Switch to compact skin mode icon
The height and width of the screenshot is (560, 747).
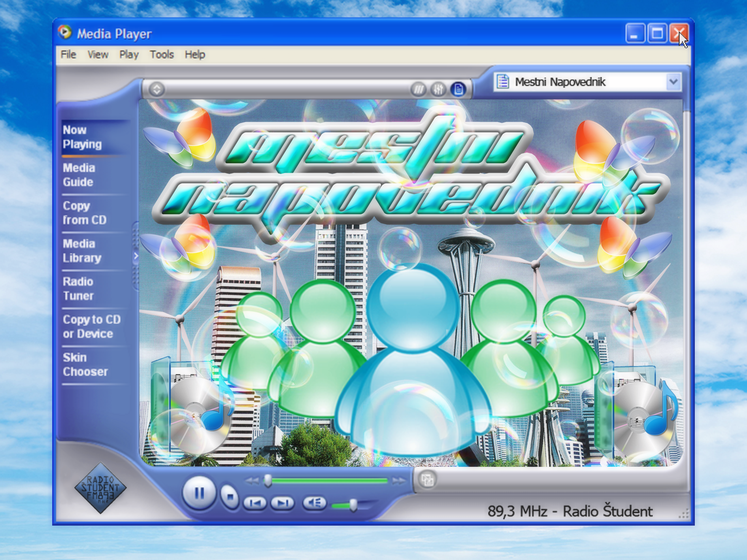pos(427,480)
